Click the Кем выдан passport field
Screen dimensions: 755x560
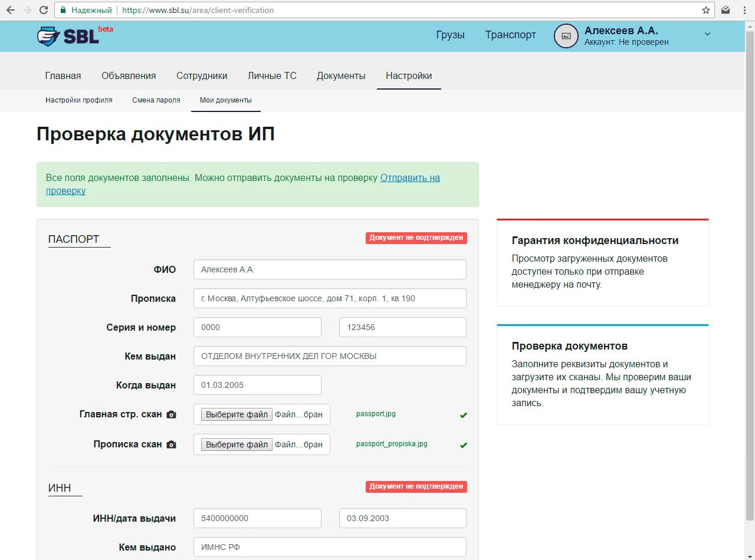pos(330,356)
